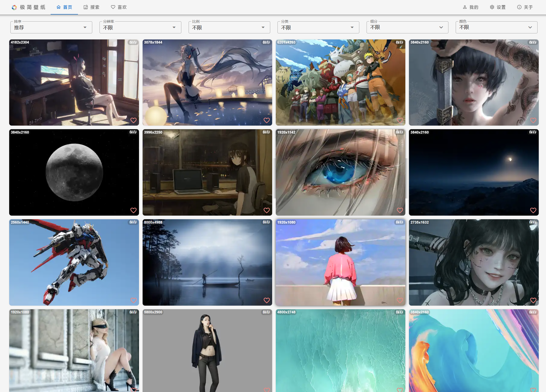Expand the 比例 dropdown

(x=229, y=27)
